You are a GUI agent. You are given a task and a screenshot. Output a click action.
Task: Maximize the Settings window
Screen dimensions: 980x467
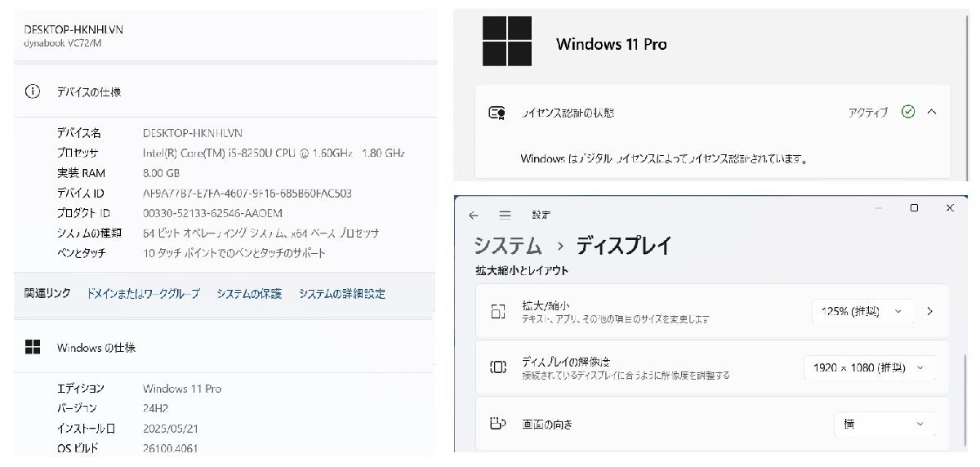click(914, 208)
